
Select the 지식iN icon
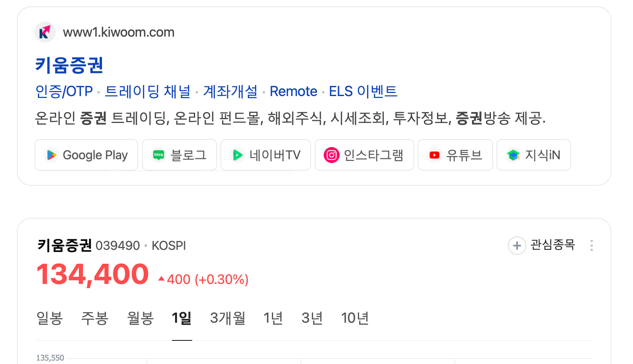(513, 155)
